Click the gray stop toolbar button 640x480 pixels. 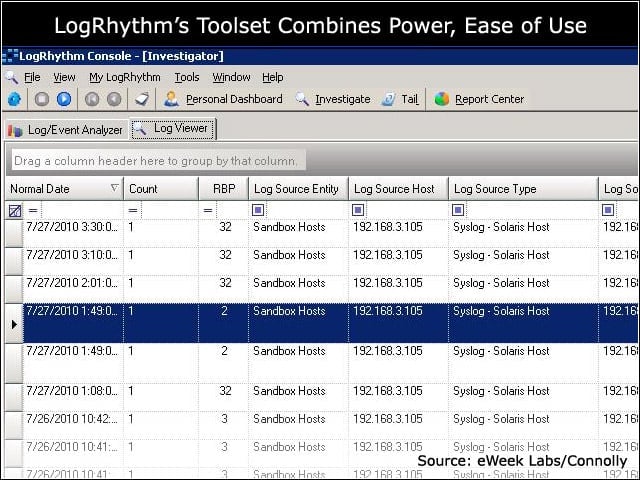pos(42,99)
